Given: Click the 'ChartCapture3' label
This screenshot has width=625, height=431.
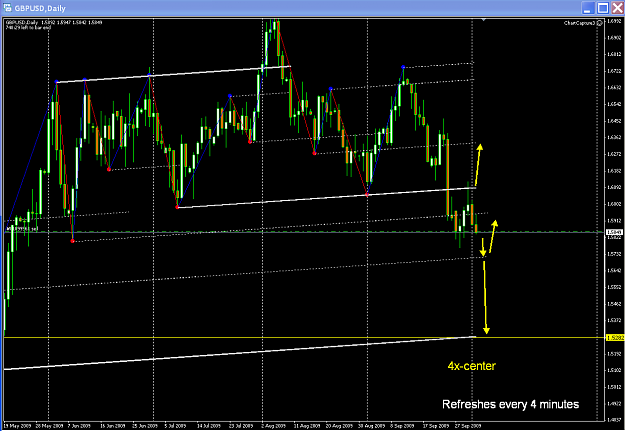Looking at the screenshot, I should click(580, 23).
